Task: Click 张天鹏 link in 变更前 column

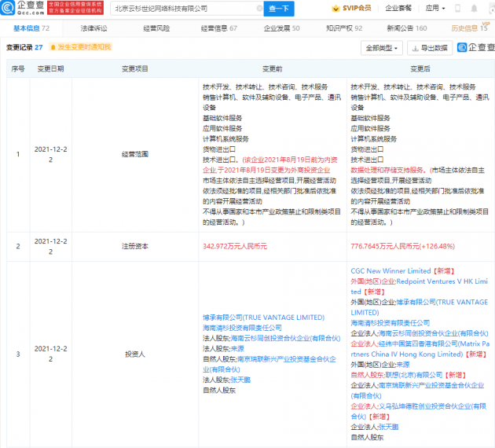Action: click(x=240, y=380)
